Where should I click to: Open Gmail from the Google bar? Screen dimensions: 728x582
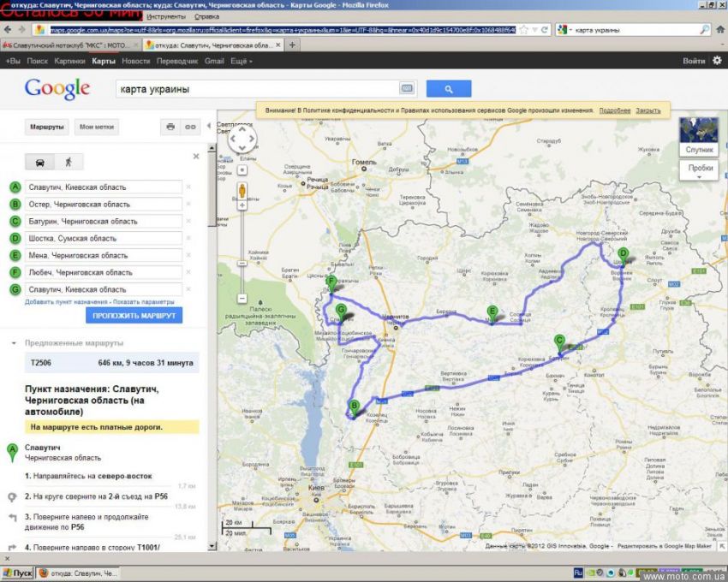coord(214,61)
